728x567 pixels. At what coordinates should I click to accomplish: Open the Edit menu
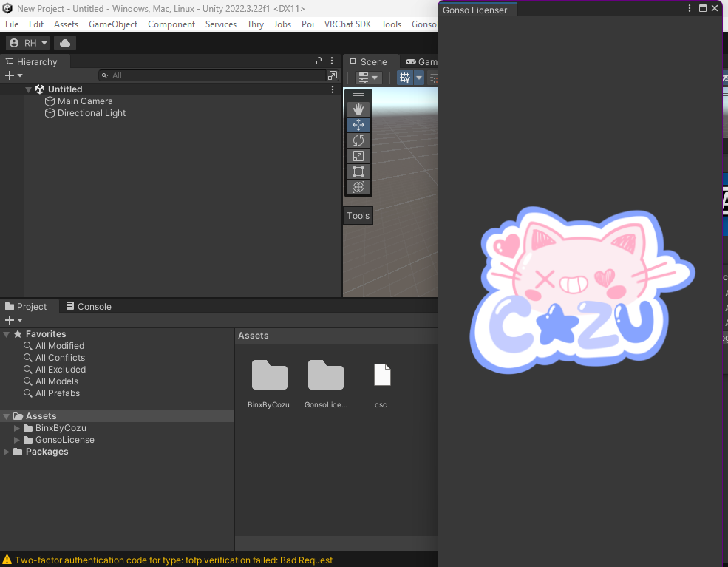pos(35,24)
